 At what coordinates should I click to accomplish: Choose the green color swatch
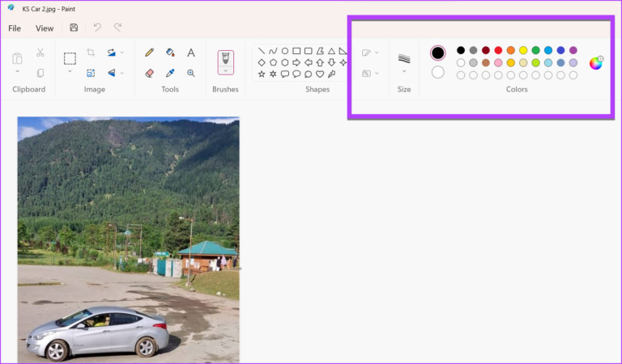tap(536, 50)
